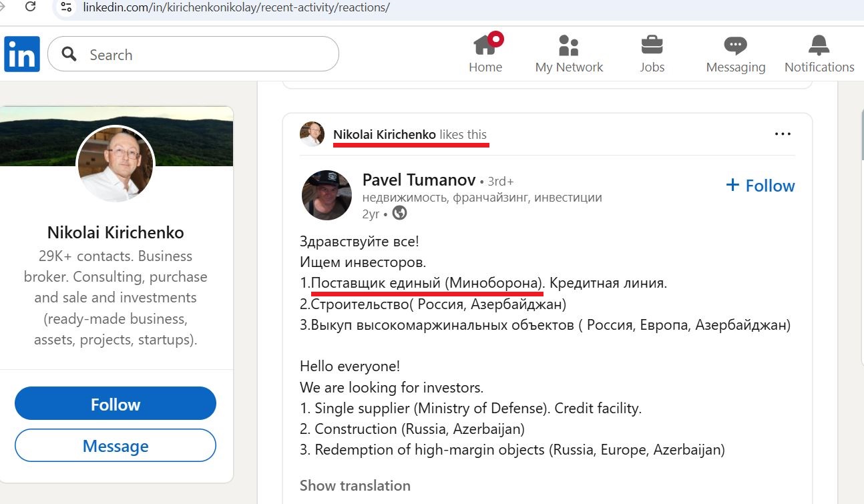The image size is (864, 504).
Task: Click the Search input field
Action: pos(193,54)
